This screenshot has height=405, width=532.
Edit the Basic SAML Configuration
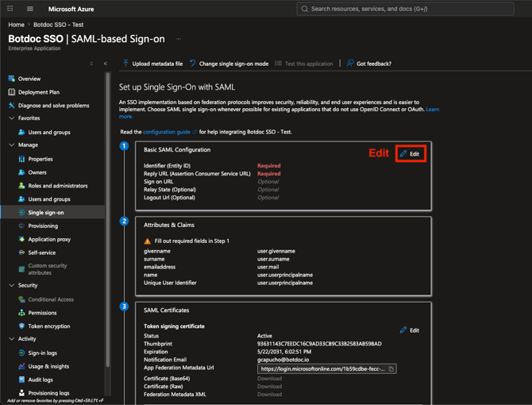[x=411, y=153]
